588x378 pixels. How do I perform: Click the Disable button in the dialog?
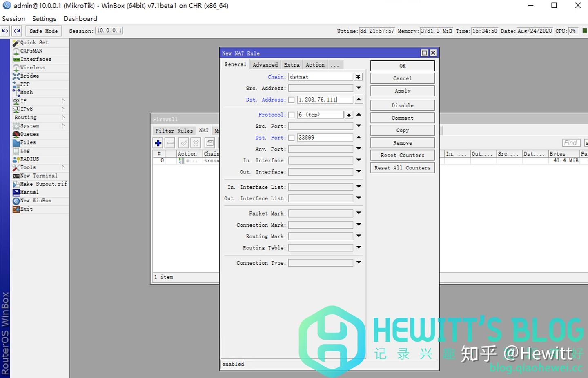pos(403,105)
